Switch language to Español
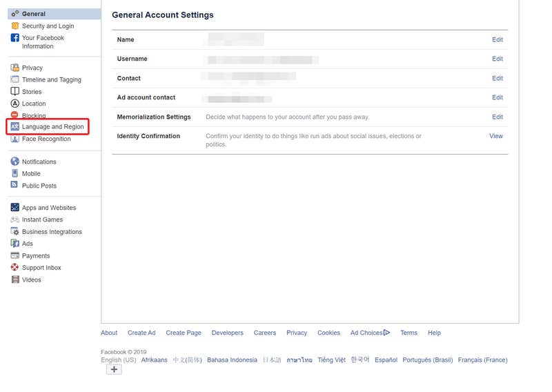Screen dimensions: 552x392 pos(386,360)
